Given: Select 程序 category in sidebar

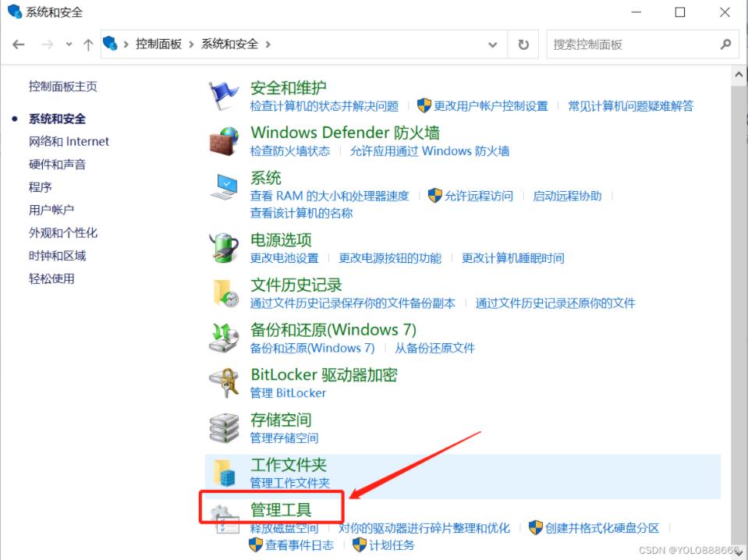Looking at the screenshot, I should (x=40, y=187).
